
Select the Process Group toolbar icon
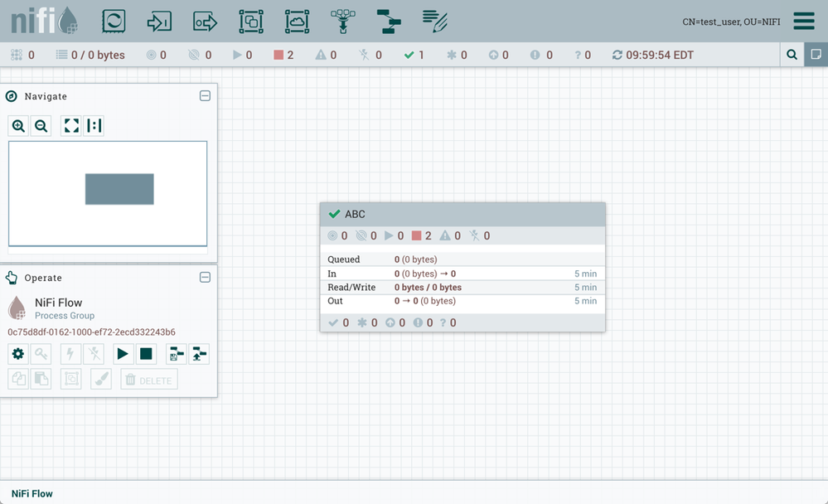click(x=250, y=21)
